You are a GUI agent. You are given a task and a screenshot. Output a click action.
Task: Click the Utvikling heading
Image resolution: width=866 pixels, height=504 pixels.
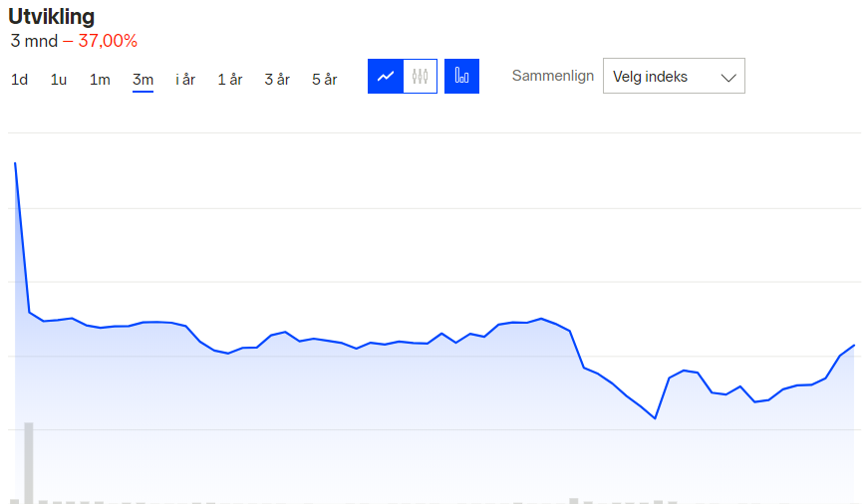point(52,17)
